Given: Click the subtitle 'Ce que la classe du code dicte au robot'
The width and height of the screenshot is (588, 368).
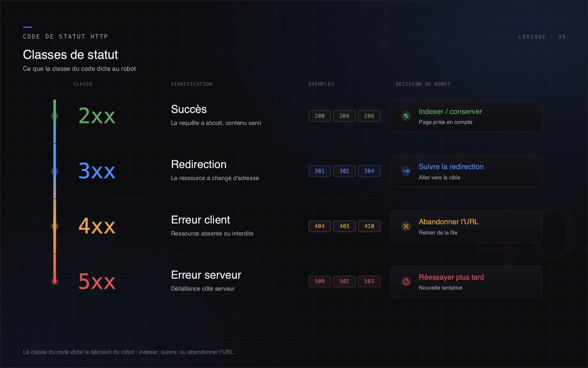Looking at the screenshot, I should click(79, 69).
